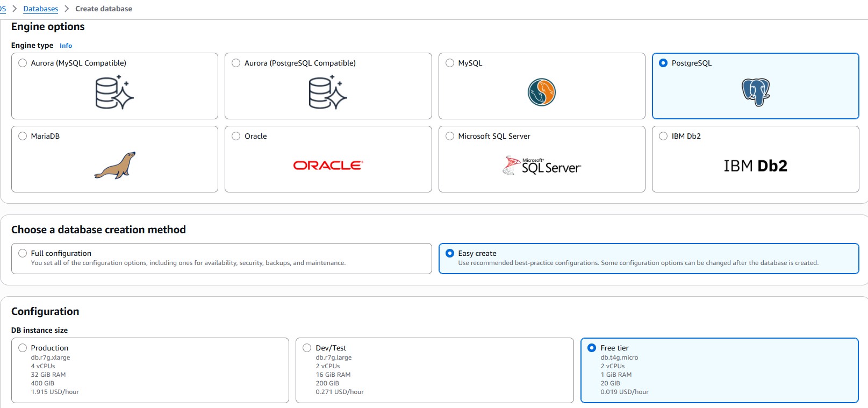Click the MariaDB seal logo
This screenshot has width=868, height=408.
pos(114,165)
